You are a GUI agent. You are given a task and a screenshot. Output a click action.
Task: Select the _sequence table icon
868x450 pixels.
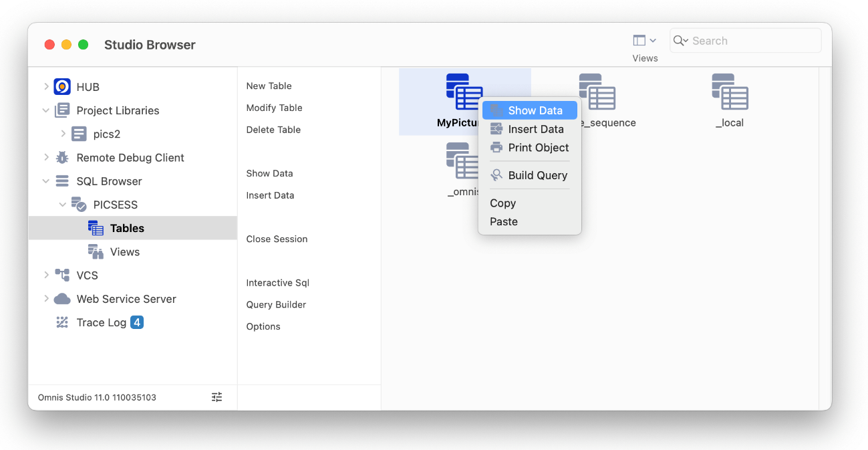(x=597, y=92)
